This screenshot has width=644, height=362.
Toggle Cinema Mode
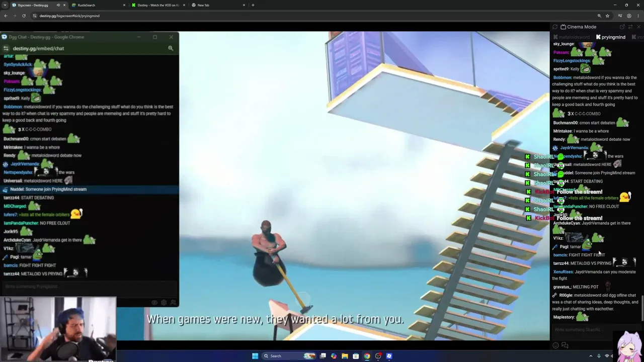pos(579,27)
